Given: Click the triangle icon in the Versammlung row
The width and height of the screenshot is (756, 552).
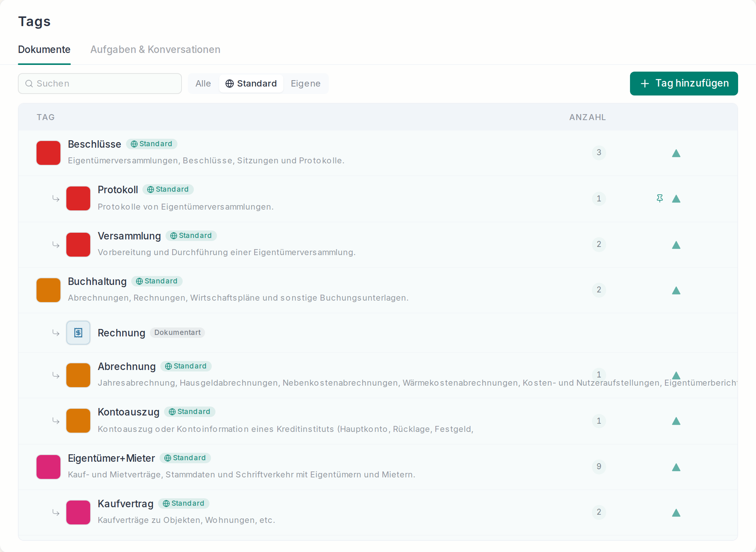Looking at the screenshot, I should pyautogui.click(x=676, y=245).
